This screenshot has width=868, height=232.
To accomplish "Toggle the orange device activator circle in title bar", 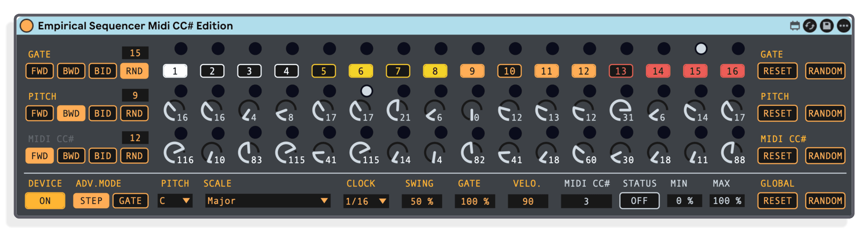I will 27,26.
